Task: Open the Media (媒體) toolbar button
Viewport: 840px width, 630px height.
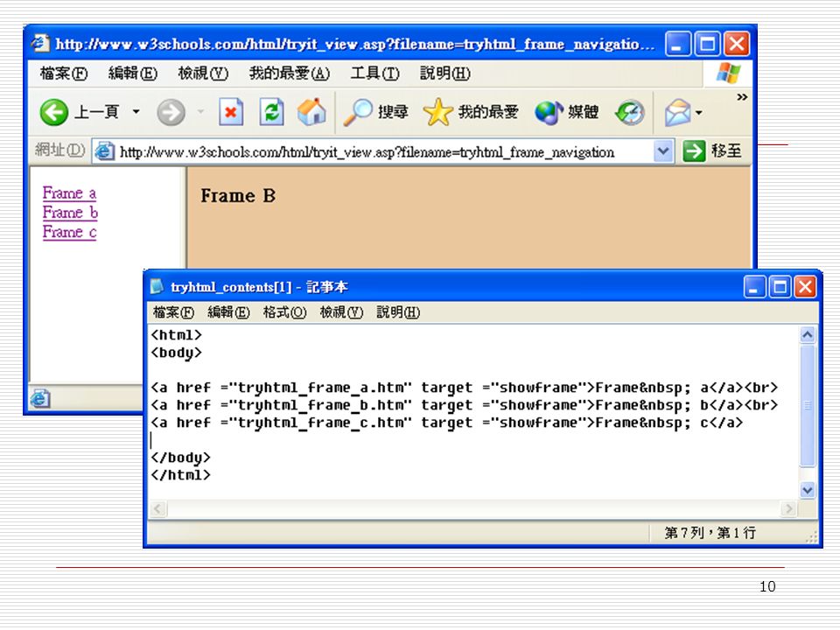Action: (567, 112)
